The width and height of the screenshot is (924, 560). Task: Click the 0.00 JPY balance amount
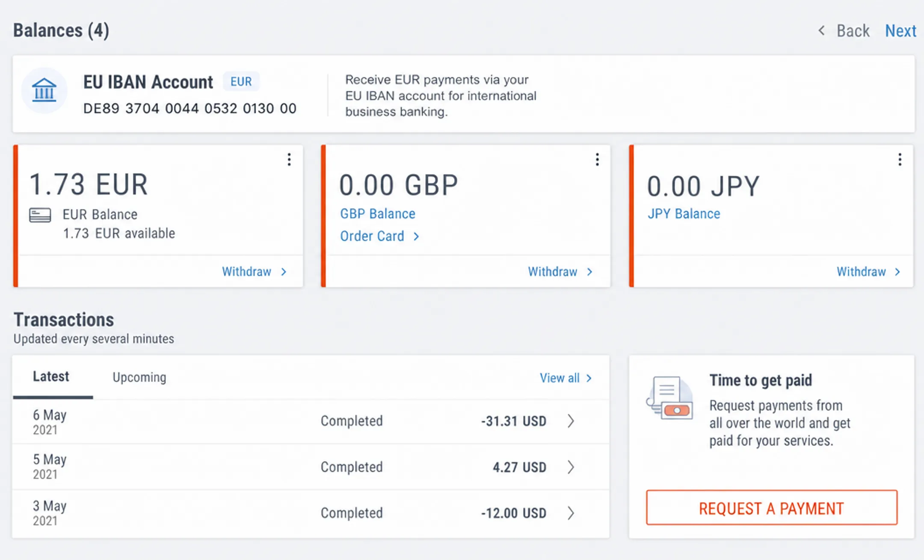tap(703, 186)
